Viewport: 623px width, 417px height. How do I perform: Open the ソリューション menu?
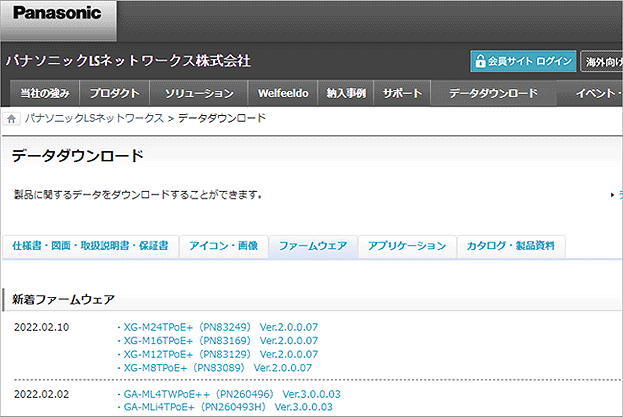click(x=199, y=93)
